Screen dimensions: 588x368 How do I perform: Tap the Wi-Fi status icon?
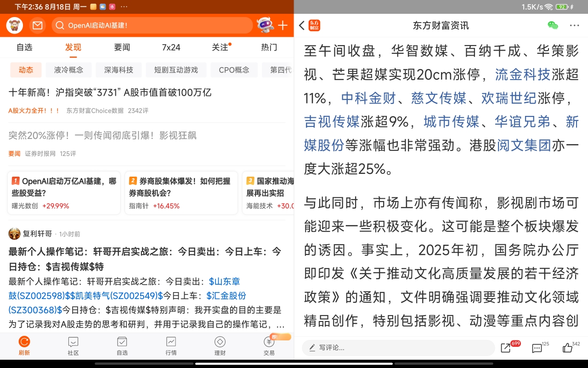pos(549,7)
